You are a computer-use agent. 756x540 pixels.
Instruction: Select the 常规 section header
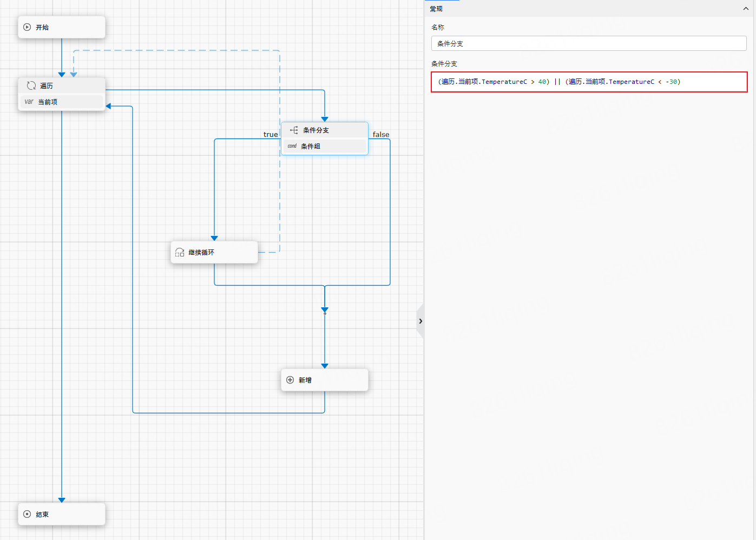click(436, 9)
